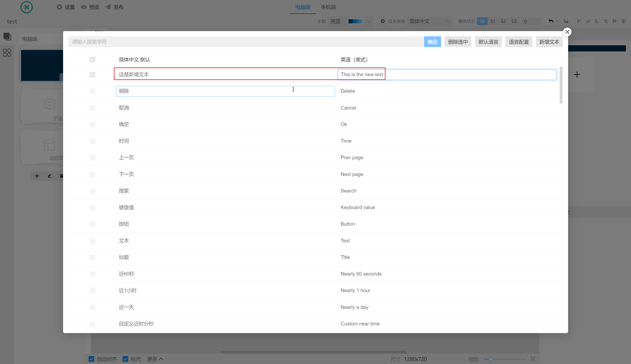Open the pages panel icon in sidebar
The height and width of the screenshot is (364, 631).
tap(7, 36)
